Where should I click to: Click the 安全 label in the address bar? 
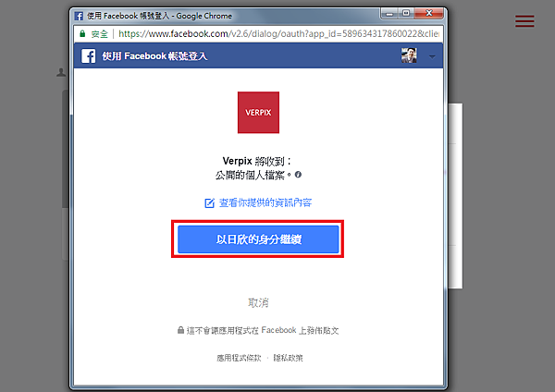100,34
